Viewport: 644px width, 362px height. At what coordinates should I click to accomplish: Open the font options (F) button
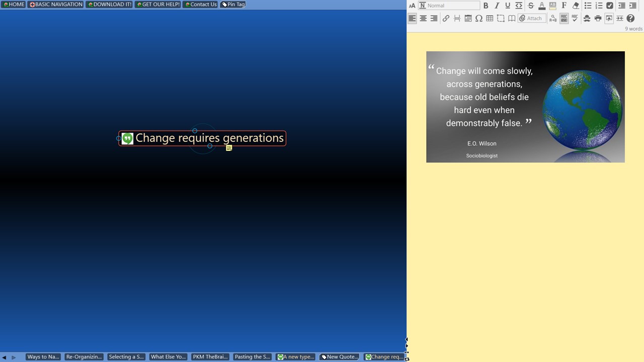564,6
